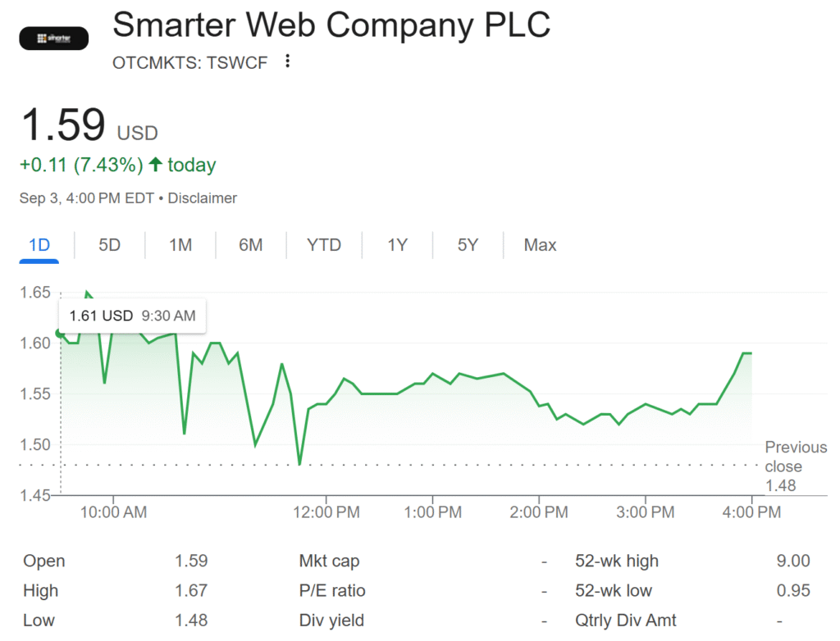This screenshot has width=840, height=641.
Task: Click the Mkt cap label
Action: 329,561
